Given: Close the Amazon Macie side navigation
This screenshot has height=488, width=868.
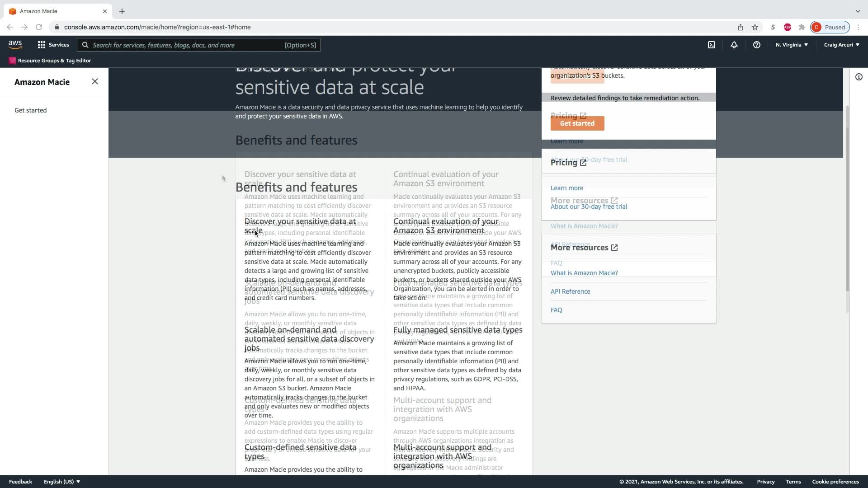Looking at the screenshot, I should point(94,81).
